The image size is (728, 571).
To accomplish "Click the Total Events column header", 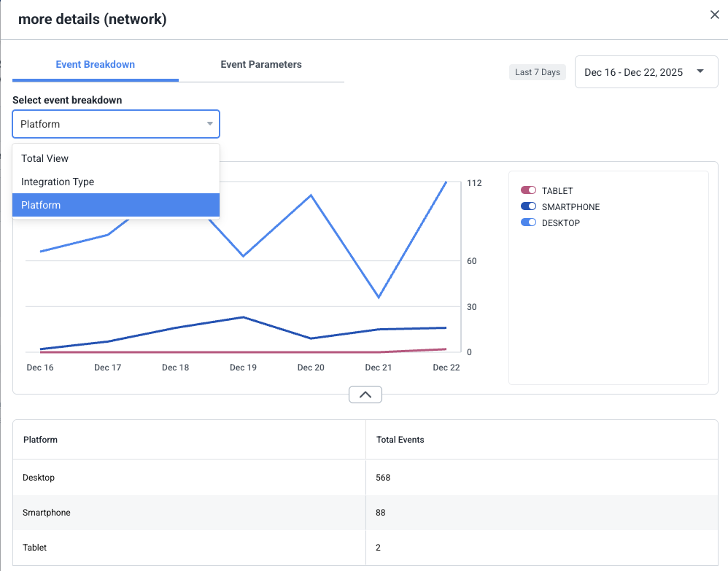I will pos(400,440).
